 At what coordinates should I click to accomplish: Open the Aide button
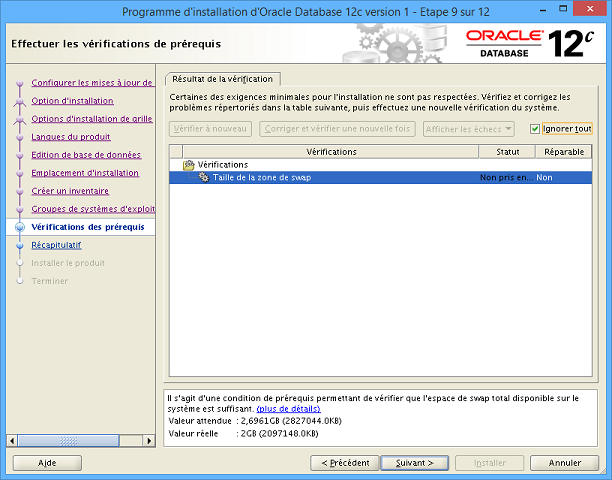pos(47,463)
